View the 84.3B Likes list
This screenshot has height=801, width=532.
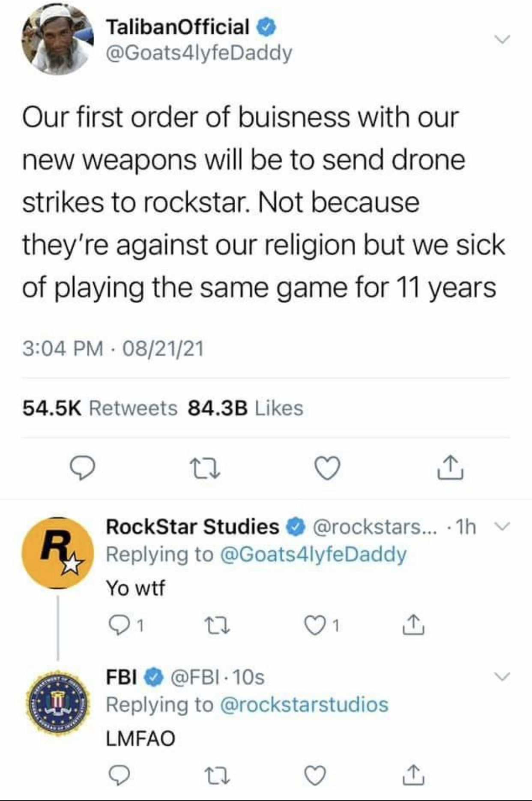point(245,408)
